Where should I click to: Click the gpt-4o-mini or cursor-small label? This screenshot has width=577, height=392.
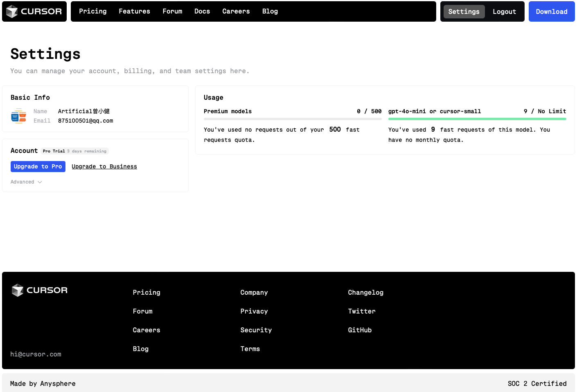click(435, 111)
